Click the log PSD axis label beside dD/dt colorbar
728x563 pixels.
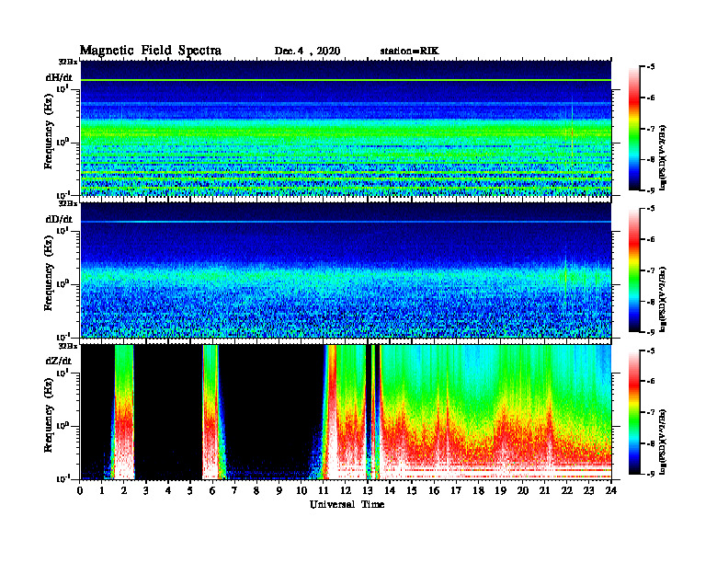point(664,299)
